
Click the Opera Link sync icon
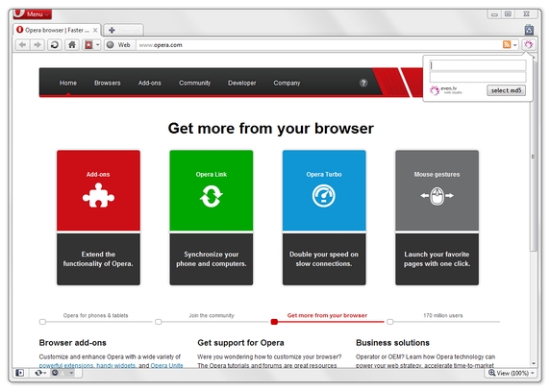tap(212, 196)
